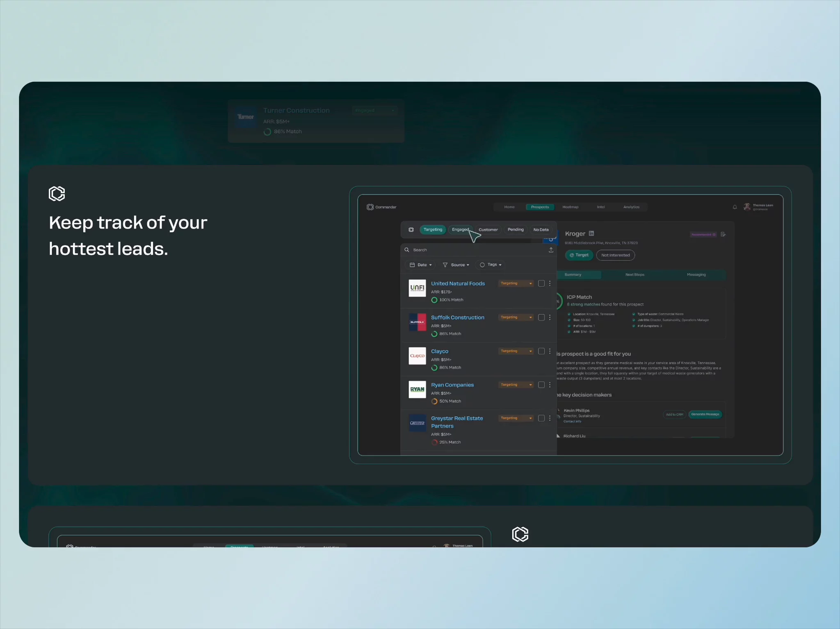Click the large logo icon above the headline
This screenshot has width=840, height=629.
tap(57, 194)
